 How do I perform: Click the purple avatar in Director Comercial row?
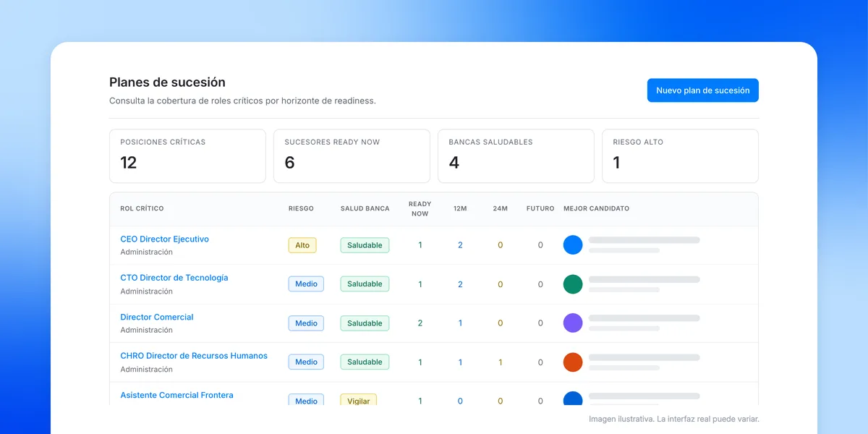pyautogui.click(x=573, y=323)
